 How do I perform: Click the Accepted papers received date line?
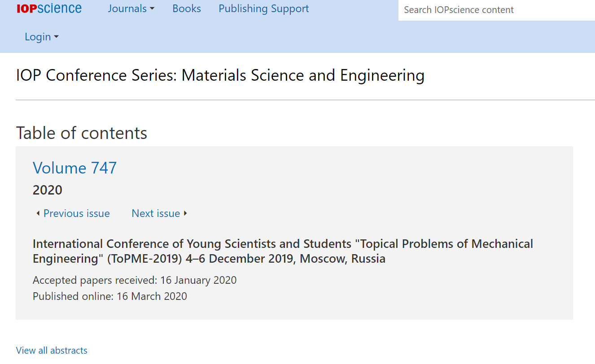point(135,280)
